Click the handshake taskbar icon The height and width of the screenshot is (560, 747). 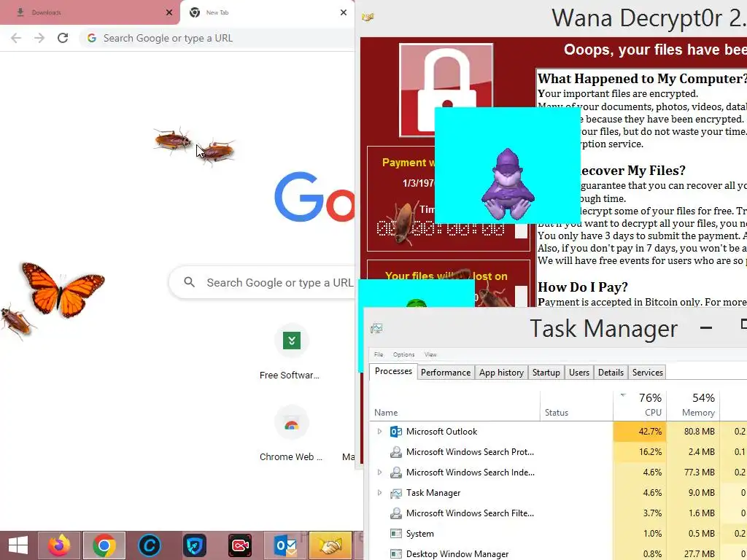(330, 545)
